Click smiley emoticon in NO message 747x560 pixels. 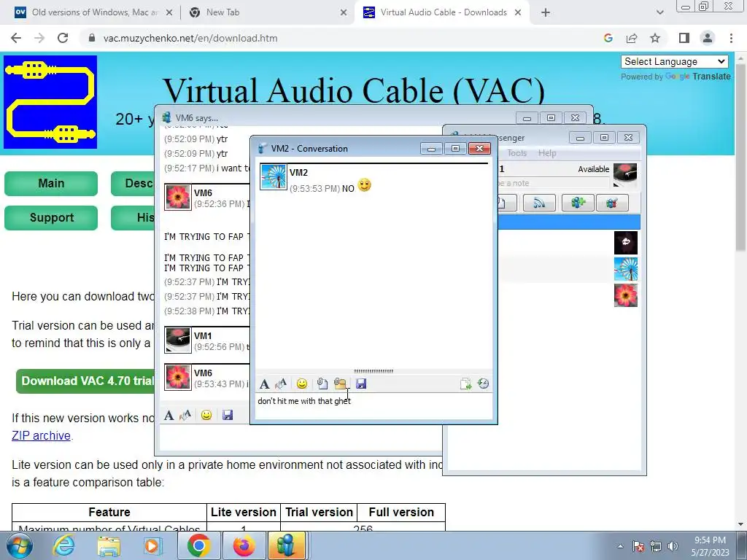[365, 184]
